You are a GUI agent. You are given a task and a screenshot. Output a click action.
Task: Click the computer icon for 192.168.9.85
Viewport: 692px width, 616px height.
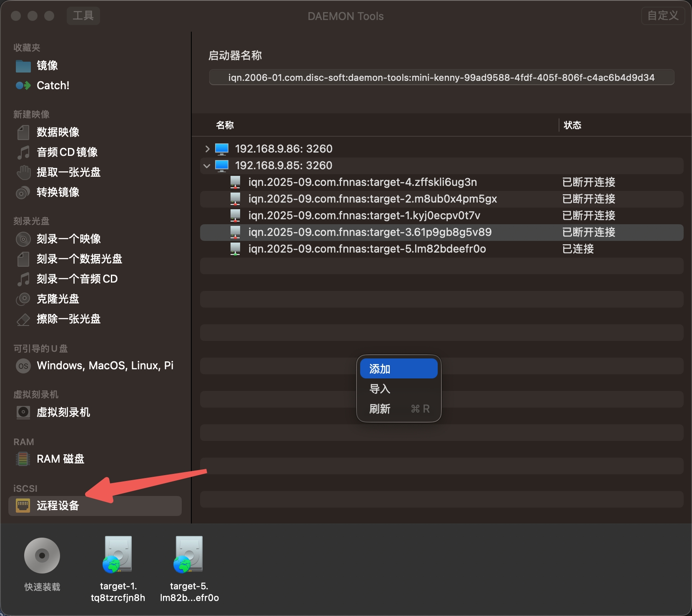222,165
